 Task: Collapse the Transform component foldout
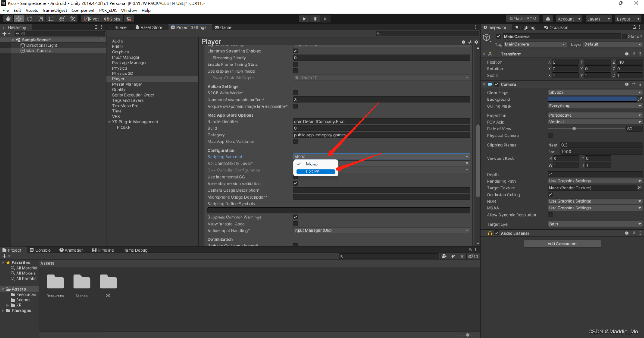coord(484,54)
